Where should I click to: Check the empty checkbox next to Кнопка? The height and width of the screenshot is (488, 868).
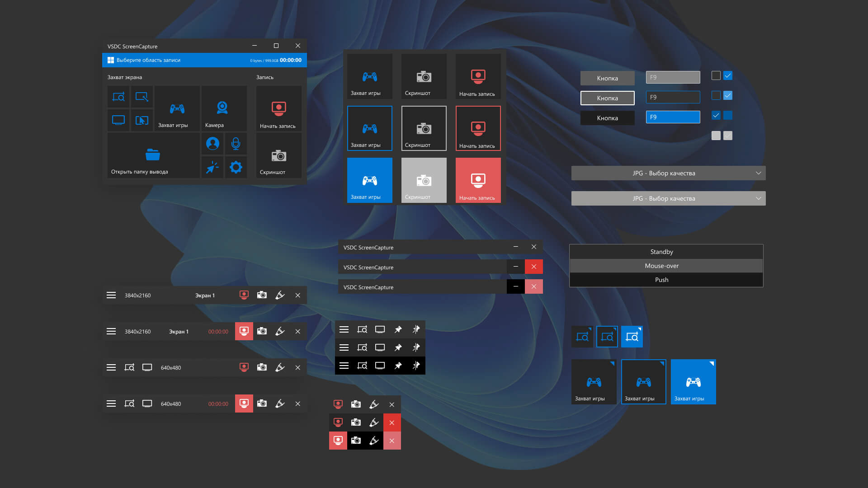[x=716, y=76]
